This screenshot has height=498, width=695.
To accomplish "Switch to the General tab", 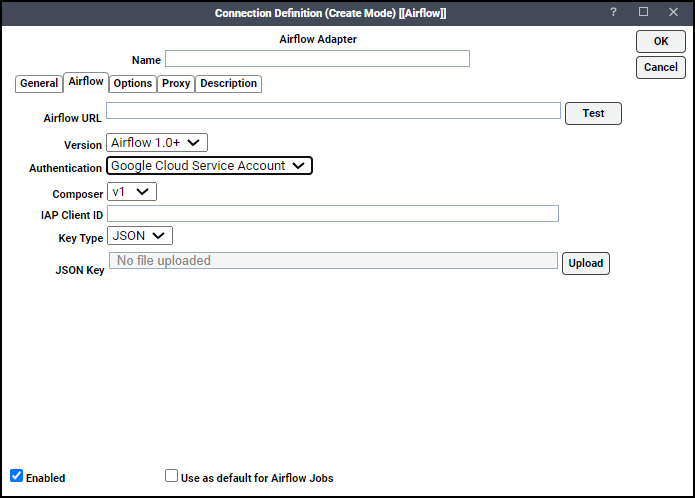I will pyautogui.click(x=39, y=83).
